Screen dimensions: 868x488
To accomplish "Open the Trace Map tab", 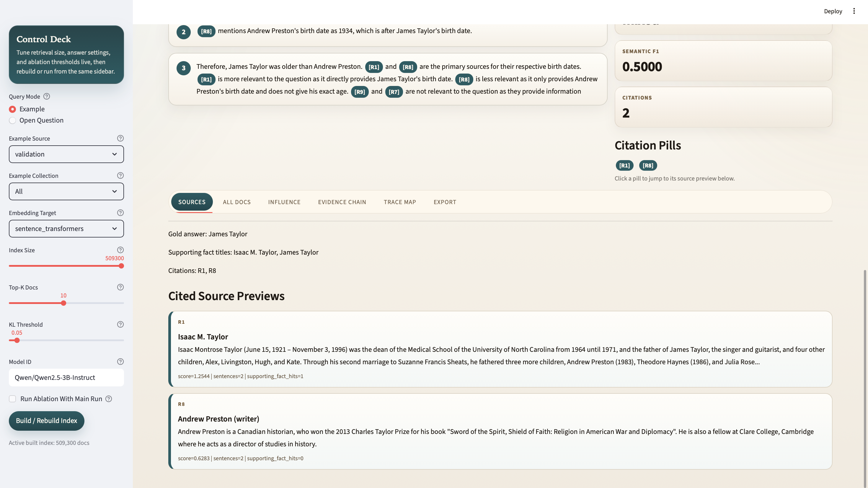I will (x=400, y=202).
